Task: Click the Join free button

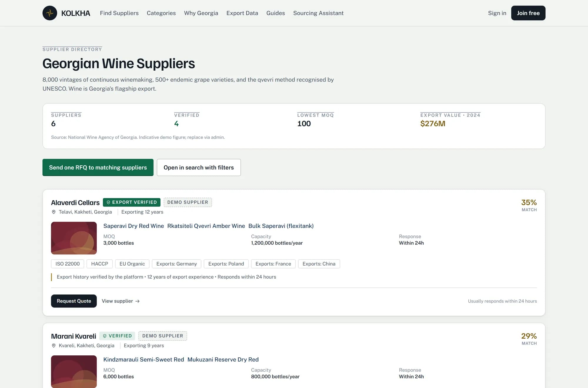Action: pos(528,13)
